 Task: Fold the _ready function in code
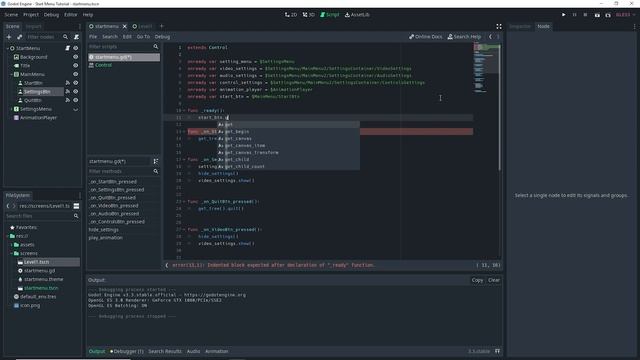click(184, 111)
